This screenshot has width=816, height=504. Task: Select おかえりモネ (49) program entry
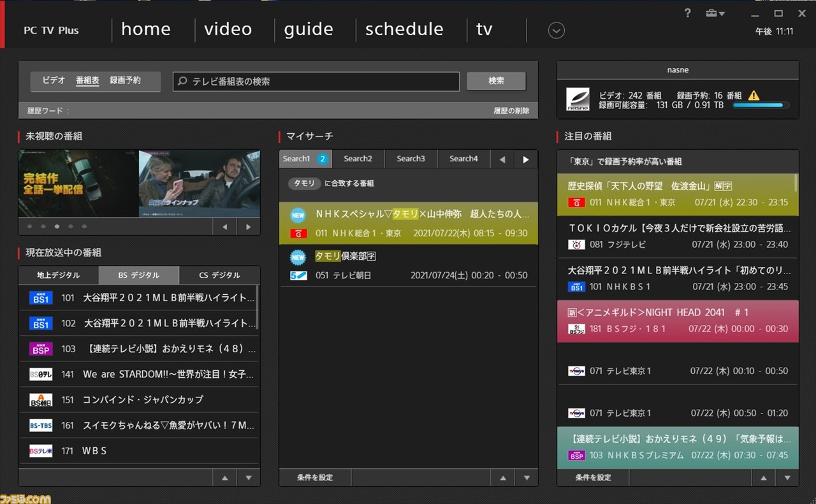[x=677, y=447]
